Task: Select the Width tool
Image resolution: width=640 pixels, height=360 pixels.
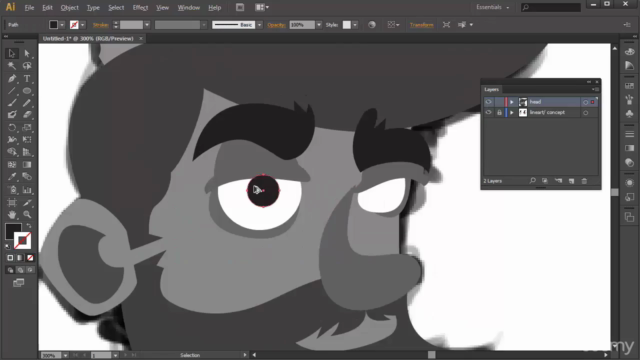Action: (11, 140)
